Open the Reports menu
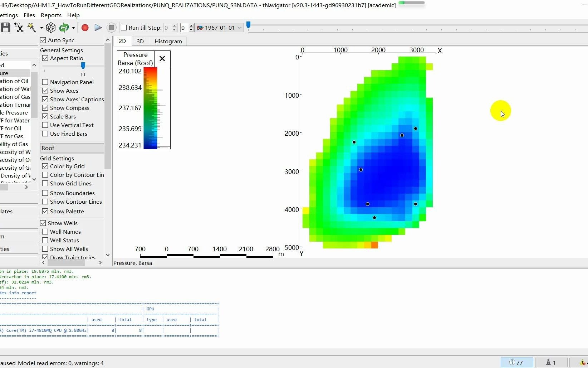The image size is (588, 368). (51, 15)
